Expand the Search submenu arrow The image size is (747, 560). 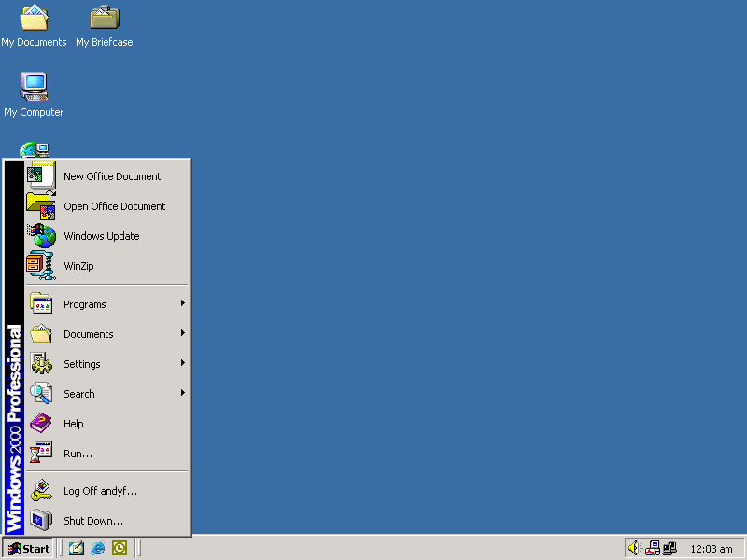[182, 393]
